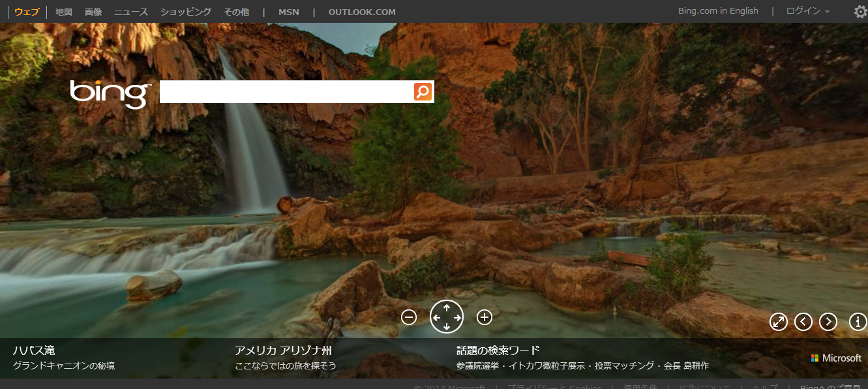Go to previous background image
This screenshot has height=389, width=868.
point(803,321)
